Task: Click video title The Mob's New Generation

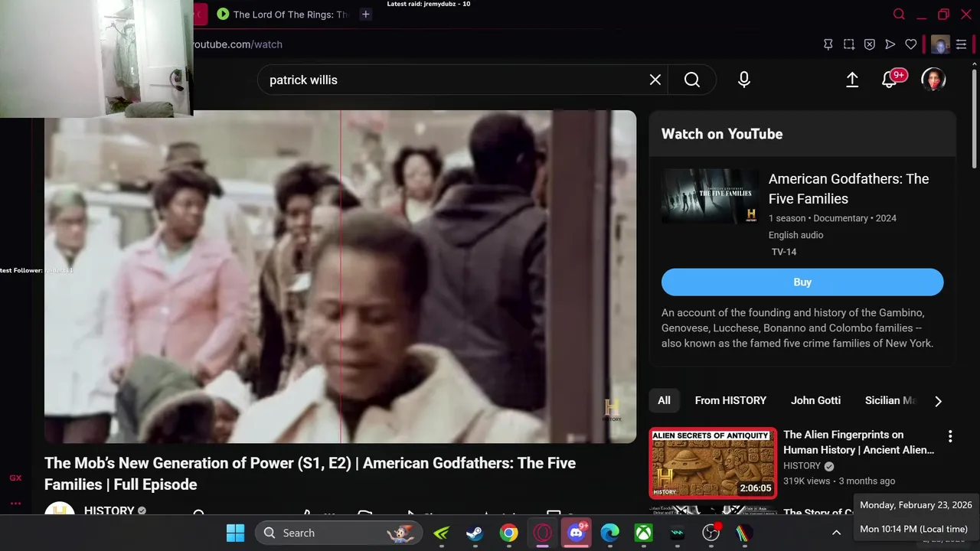Action: [310, 474]
